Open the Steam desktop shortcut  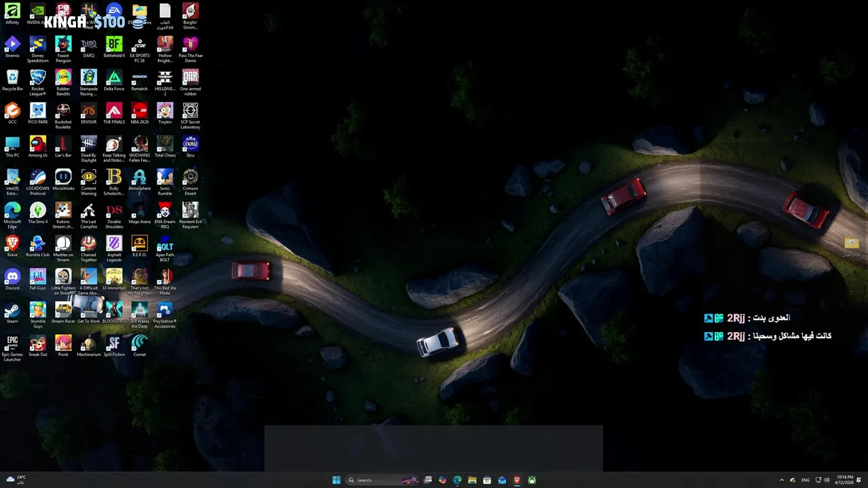point(12,312)
